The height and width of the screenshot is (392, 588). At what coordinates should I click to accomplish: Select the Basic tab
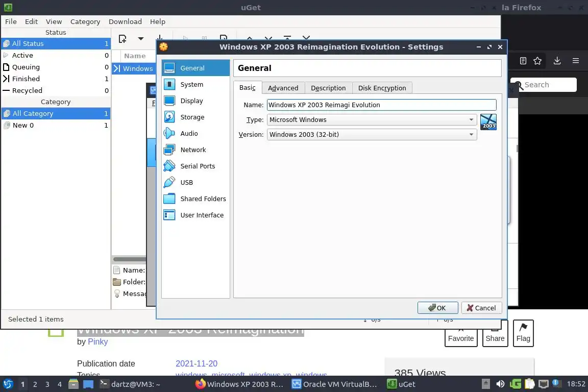point(248,87)
